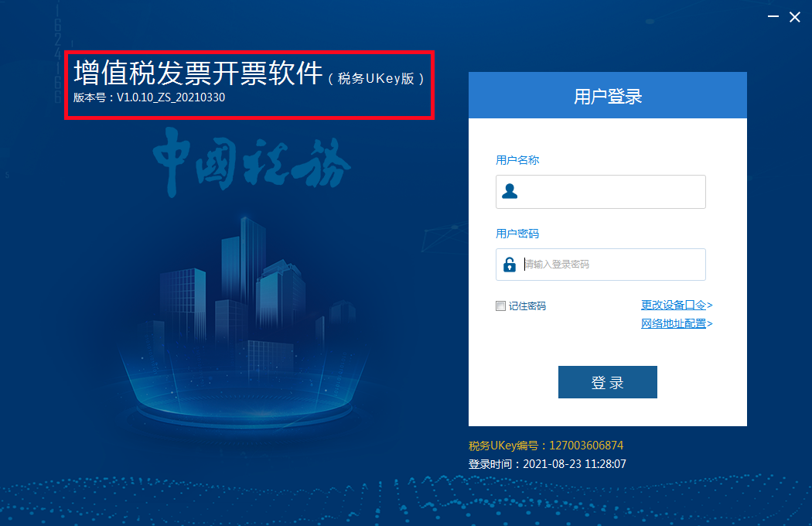Click the 记住密码 label text
The image size is (812, 526).
coord(527,306)
